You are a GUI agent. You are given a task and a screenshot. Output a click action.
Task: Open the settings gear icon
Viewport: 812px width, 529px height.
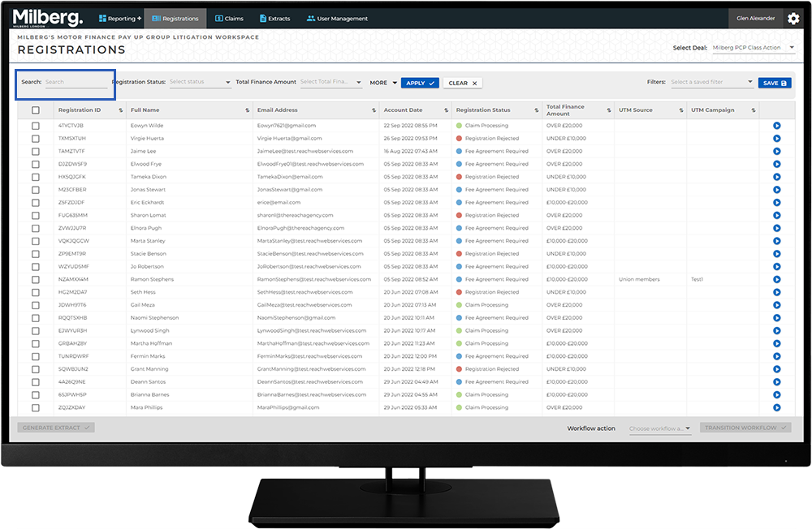click(793, 19)
